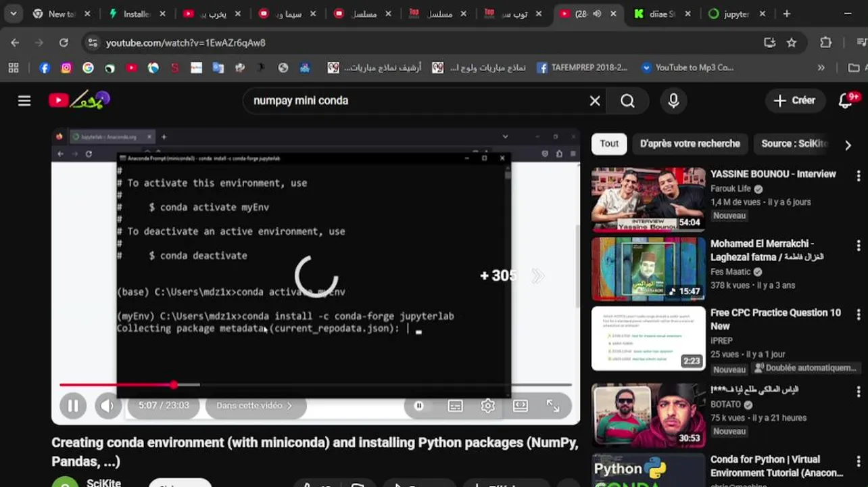Screen dimensions: 868x487
Task: Open the Instagram bookmark icon
Action: click(66, 68)
